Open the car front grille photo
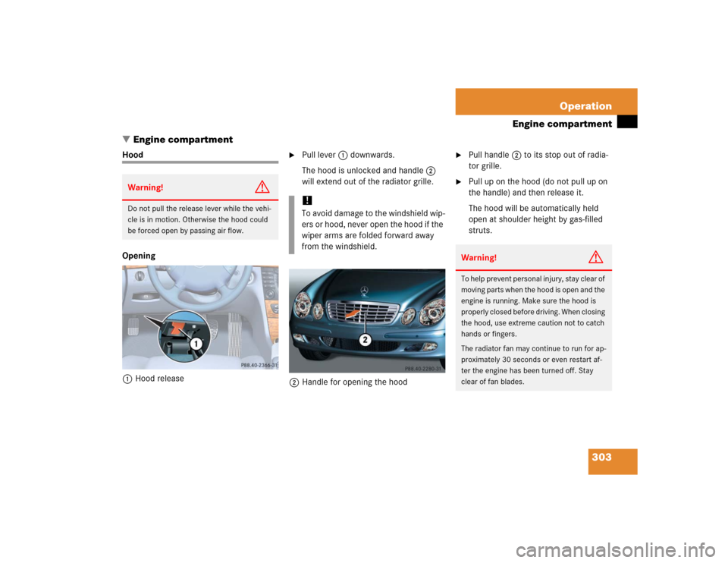The image size is (728, 563). point(367,321)
